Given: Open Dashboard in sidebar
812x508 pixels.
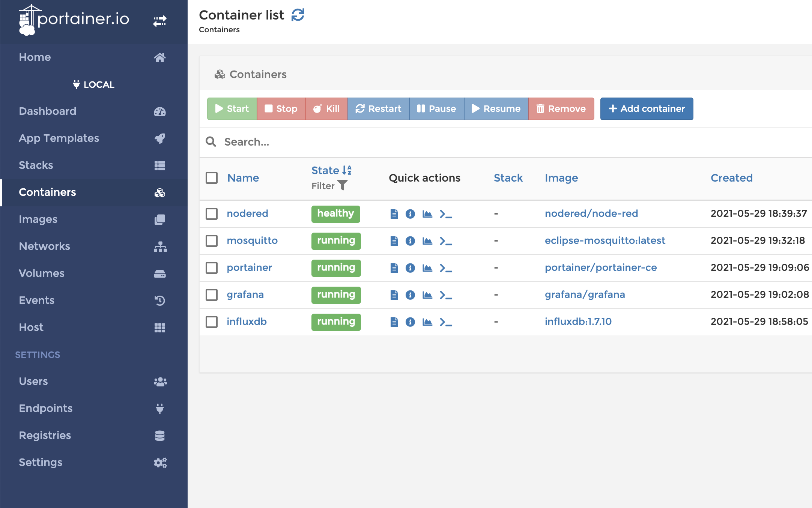Looking at the screenshot, I should tap(94, 111).
